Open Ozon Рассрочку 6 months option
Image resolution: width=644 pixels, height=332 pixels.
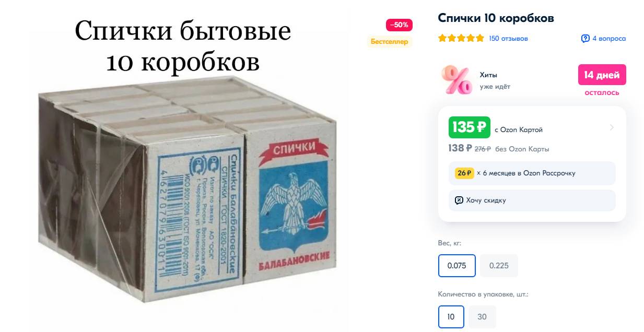(x=532, y=173)
